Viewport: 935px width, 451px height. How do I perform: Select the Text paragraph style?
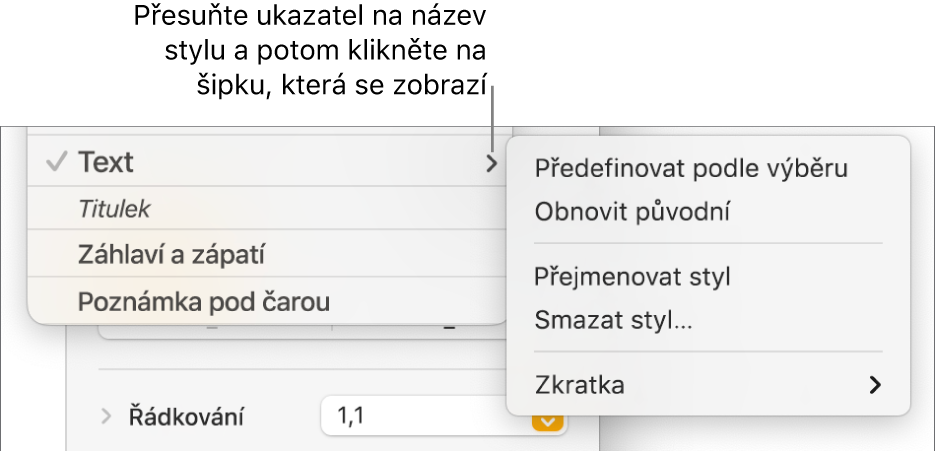106,162
